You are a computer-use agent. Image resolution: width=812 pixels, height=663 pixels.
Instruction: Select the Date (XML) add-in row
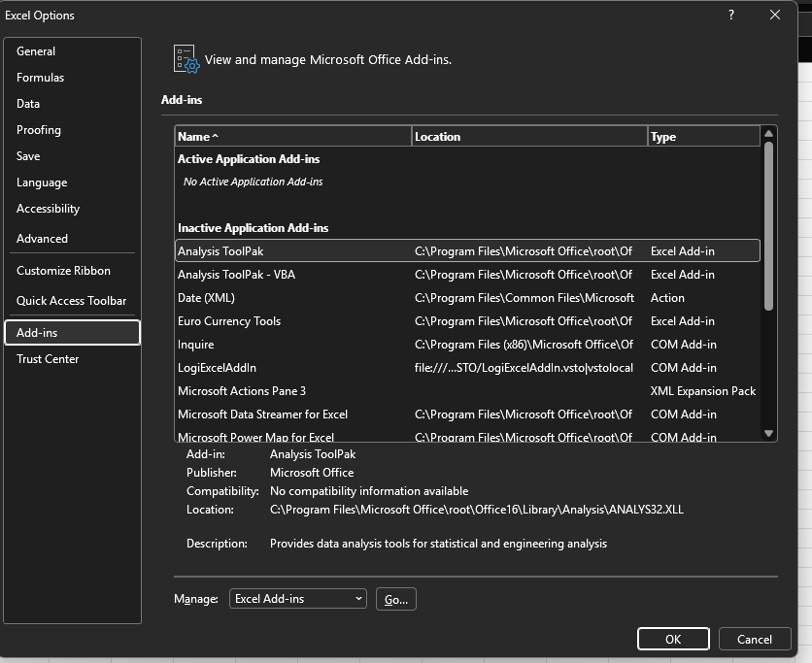point(467,298)
